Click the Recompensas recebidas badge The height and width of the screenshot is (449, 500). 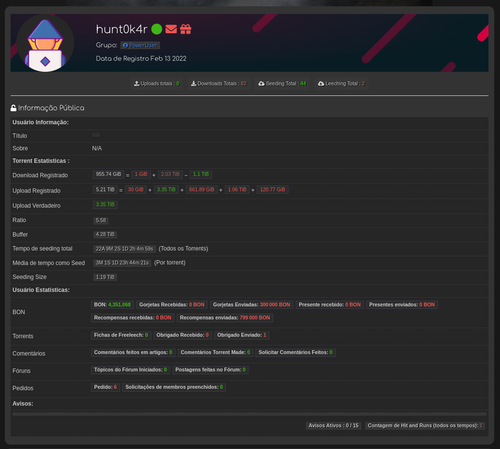133,318
